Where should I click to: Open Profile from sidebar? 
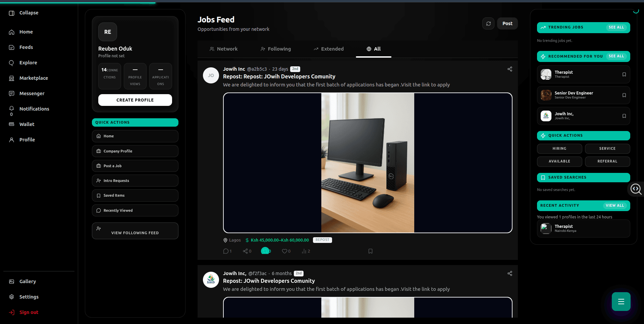point(22,140)
